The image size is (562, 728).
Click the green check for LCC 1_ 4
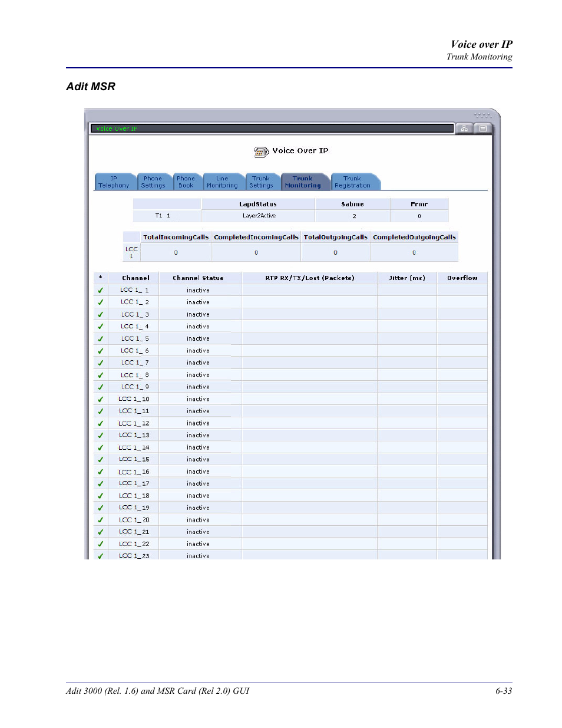[100, 327]
